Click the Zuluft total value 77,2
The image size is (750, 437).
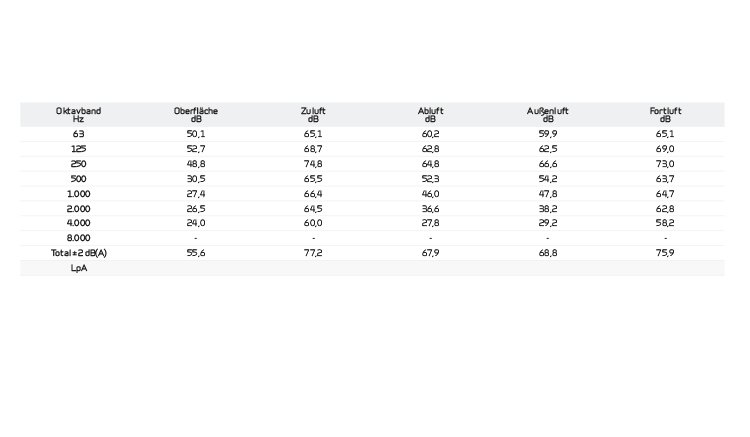click(x=313, y=253)
